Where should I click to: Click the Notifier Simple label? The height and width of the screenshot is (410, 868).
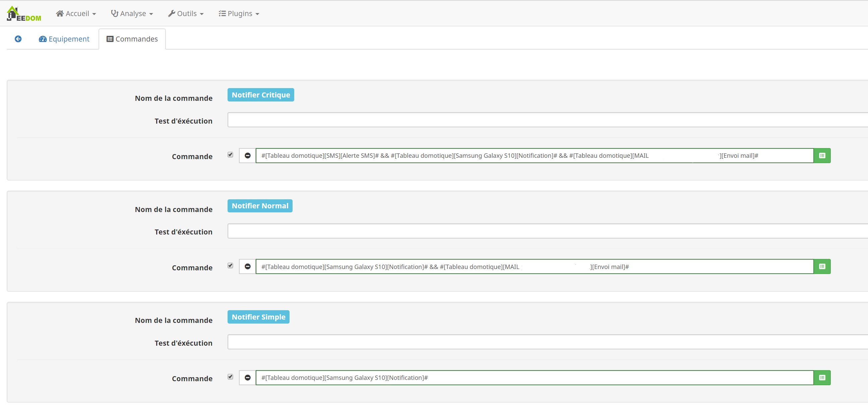[258, 317]
